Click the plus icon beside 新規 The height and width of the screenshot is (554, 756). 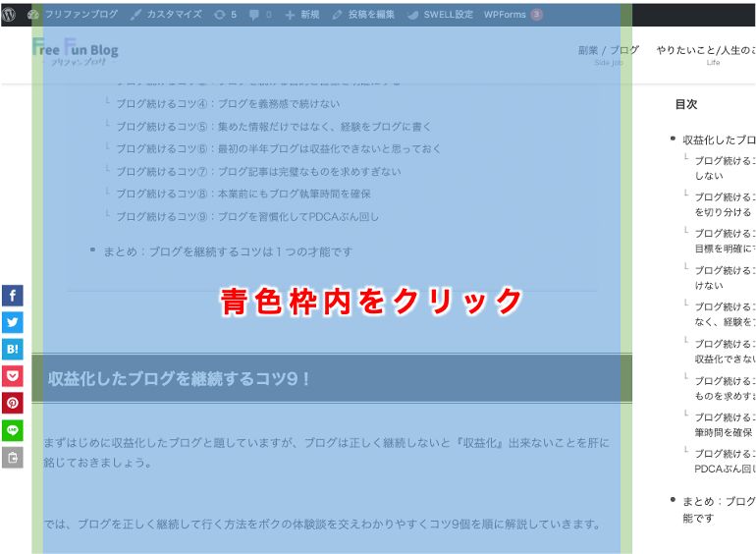pos(290,15)
